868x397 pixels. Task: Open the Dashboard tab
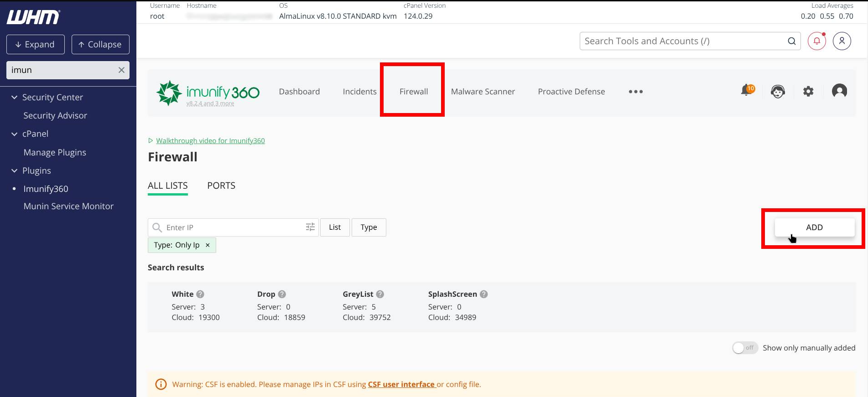[x=299, y=92]
